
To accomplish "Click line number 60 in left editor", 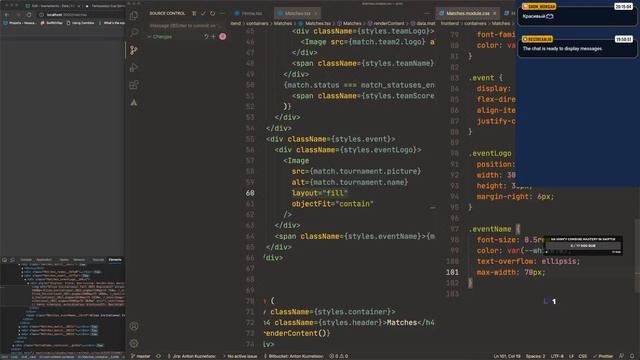I will coord(250,193).
